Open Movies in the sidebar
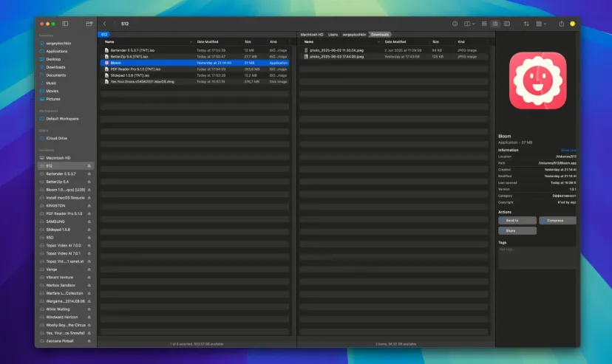Viewport: 612px width, 364px height. pos(52,92)
